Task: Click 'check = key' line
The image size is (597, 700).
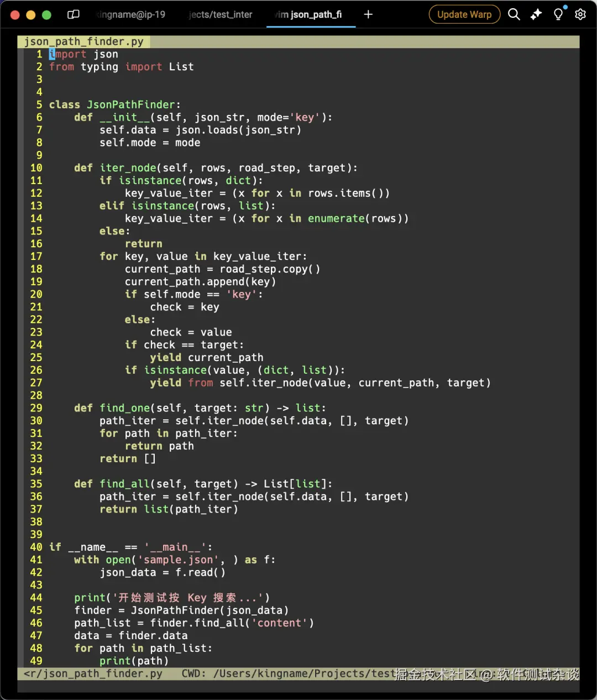Action: click(x=185, y=307)
